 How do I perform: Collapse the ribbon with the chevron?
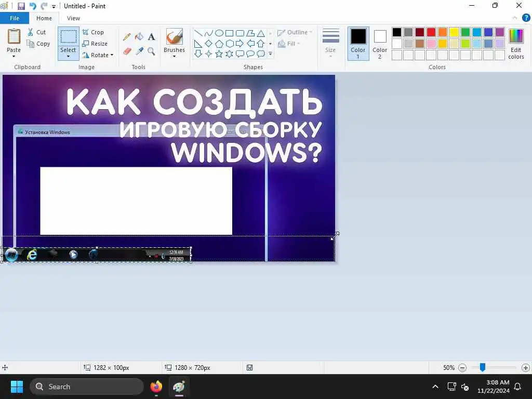click(515, 18)
